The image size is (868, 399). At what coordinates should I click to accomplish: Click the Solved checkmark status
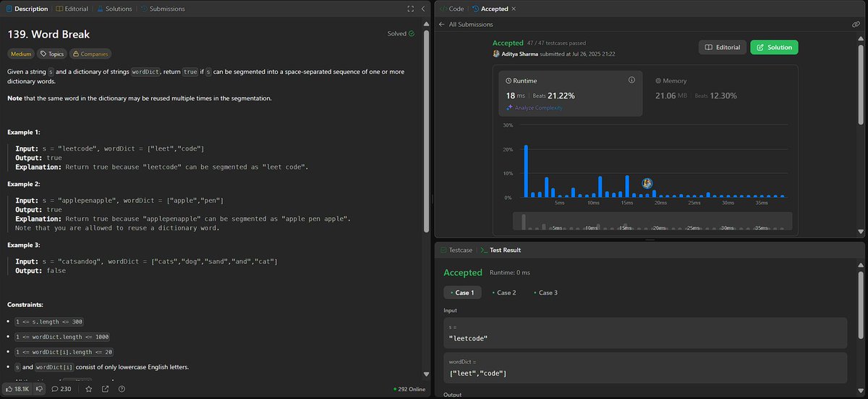[401, 33]
